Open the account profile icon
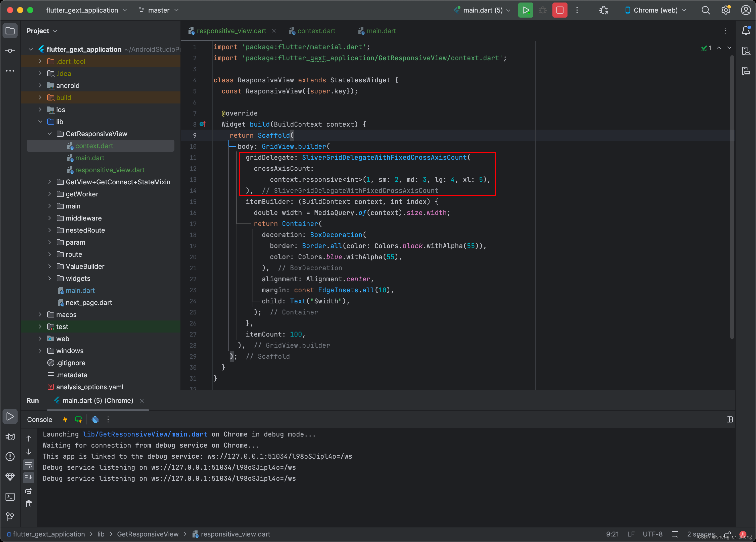The width and height of the screenshot is (756, 542). tap(746, 10)
